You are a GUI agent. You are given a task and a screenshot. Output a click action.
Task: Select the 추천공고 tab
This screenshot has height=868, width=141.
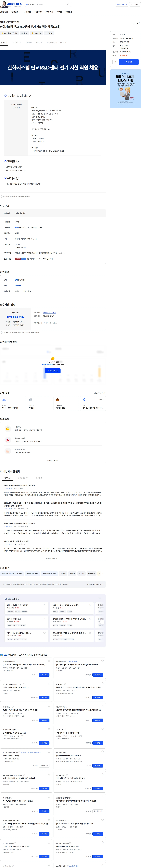tap(39, 43)
